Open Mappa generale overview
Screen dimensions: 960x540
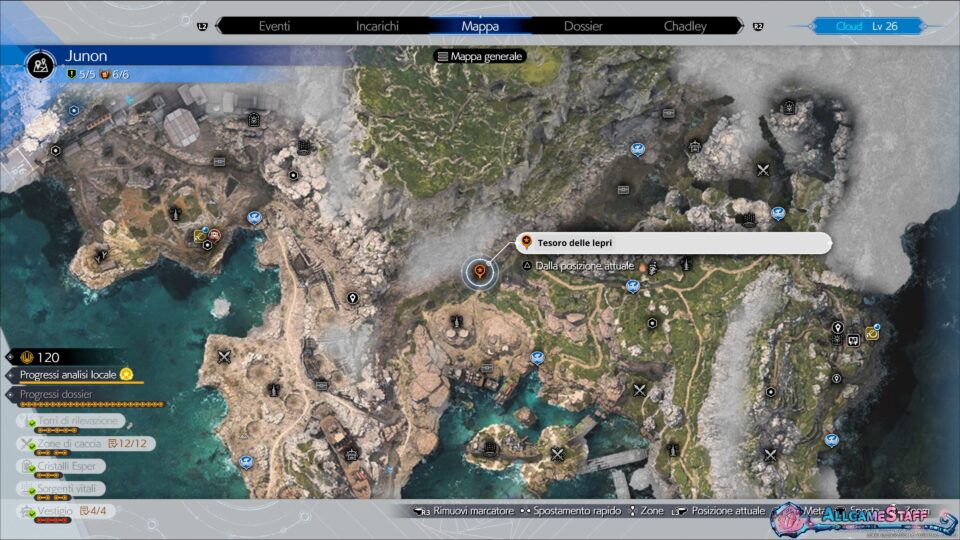pos(480,56)
